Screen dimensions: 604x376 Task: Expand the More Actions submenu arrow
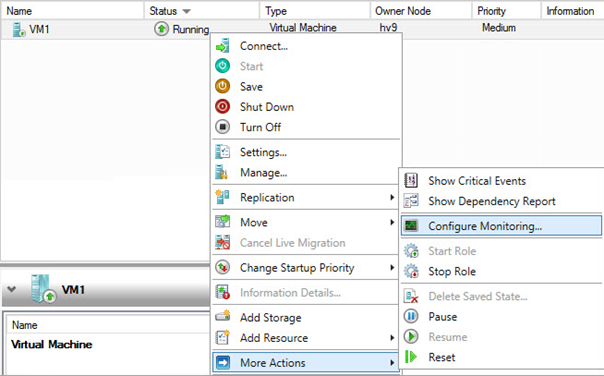[x=392, y=363]
